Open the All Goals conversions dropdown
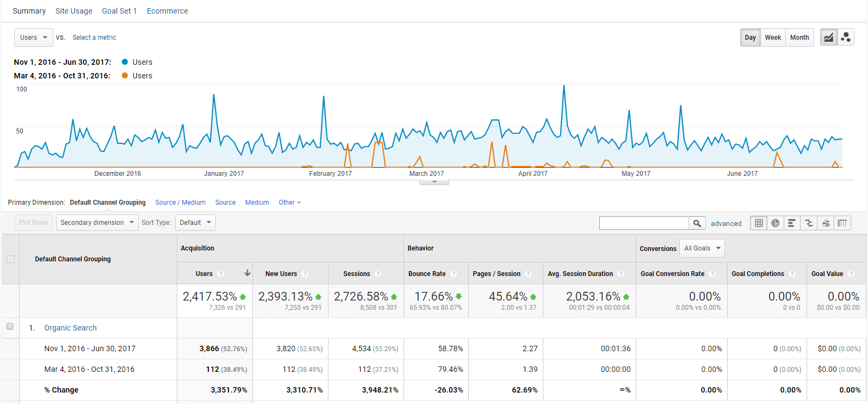Image resolution: width=868 pixels, height=404 pixels. click(x=702, y=248)
